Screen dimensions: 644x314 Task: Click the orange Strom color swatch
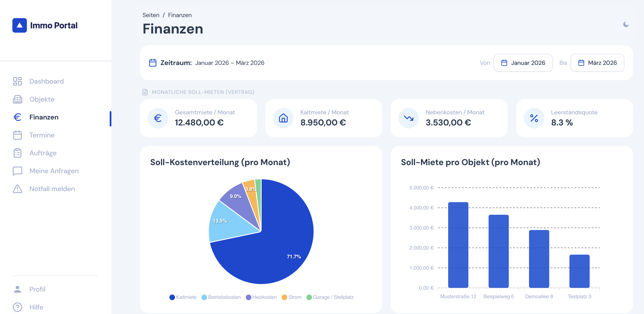click(284, 297)
